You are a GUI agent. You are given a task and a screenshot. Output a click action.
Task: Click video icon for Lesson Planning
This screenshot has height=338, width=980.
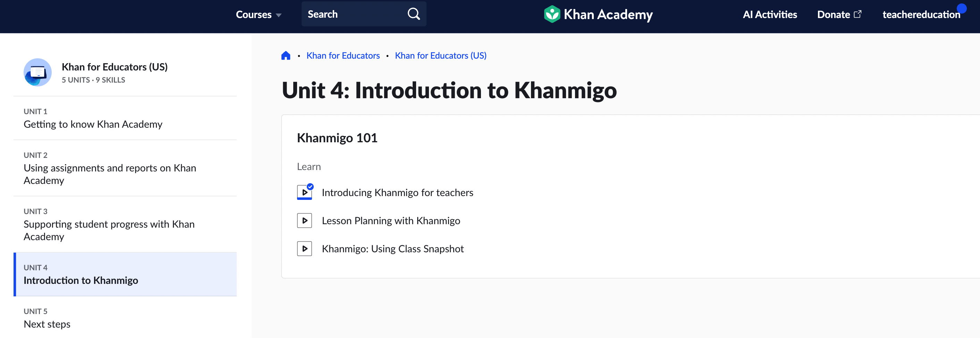click(304, 220)
